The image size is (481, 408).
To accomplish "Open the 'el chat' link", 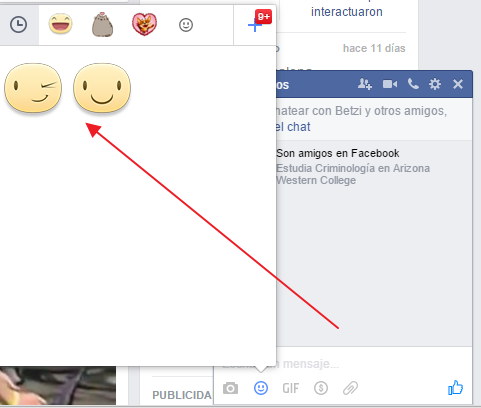I will coord(293,127).
